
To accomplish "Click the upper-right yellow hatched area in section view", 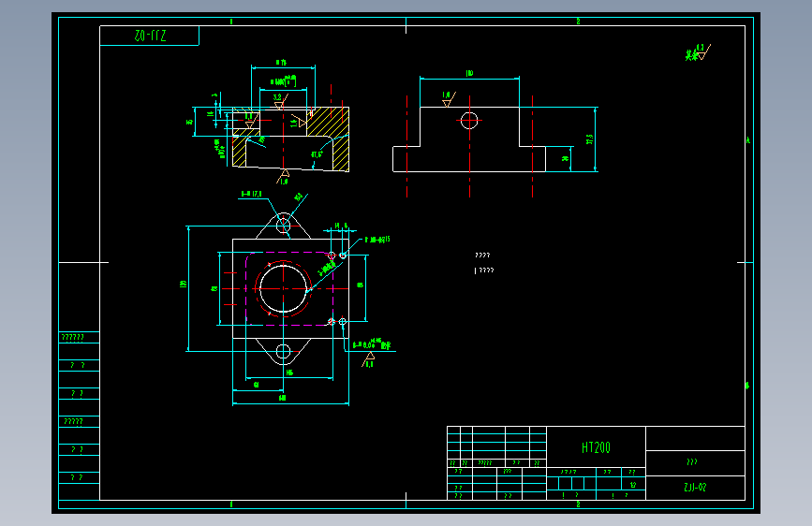I will click(x=327, y=121).
